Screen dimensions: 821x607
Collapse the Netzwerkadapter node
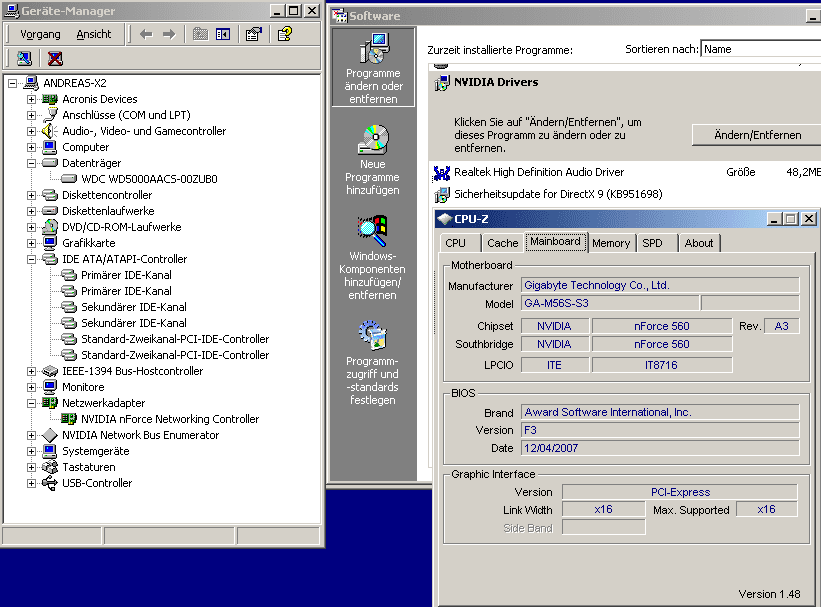[x=31, y=403]
